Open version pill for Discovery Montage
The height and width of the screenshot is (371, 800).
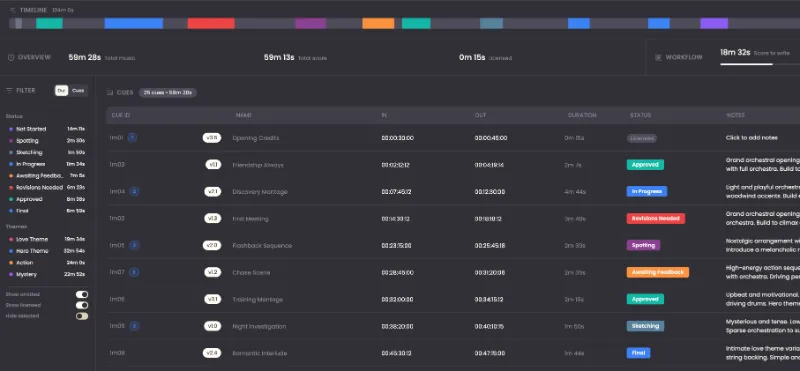[x=212, y=191]
